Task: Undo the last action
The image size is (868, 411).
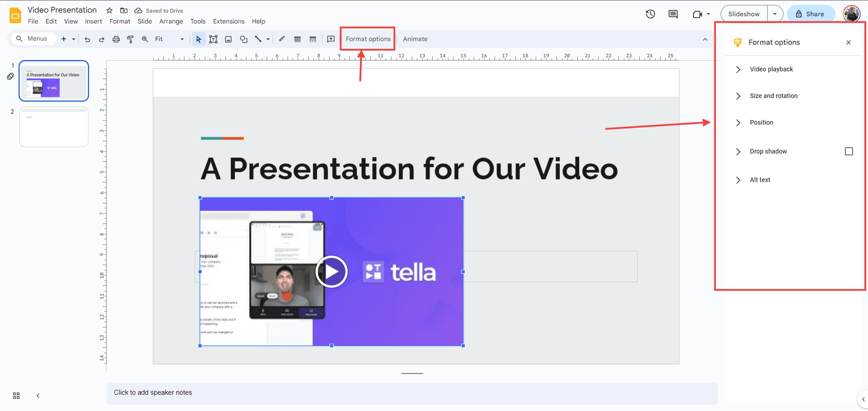Action: coord(87,39)
